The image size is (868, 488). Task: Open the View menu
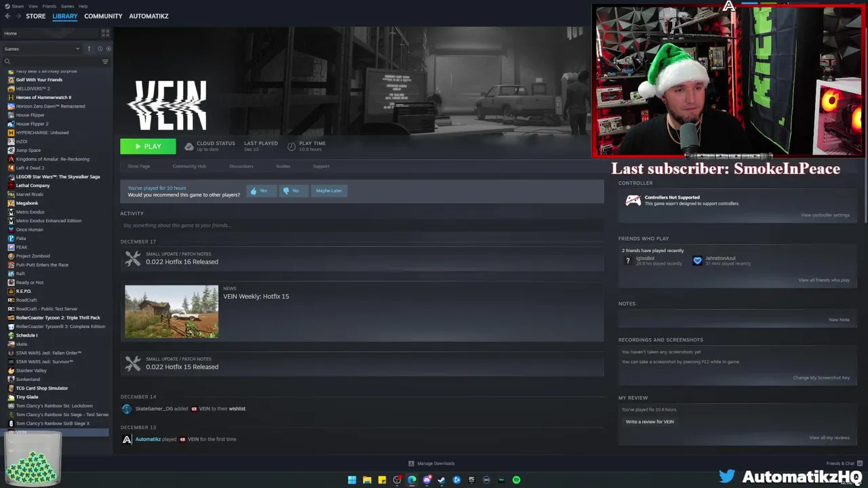click(x=33, y=6)
